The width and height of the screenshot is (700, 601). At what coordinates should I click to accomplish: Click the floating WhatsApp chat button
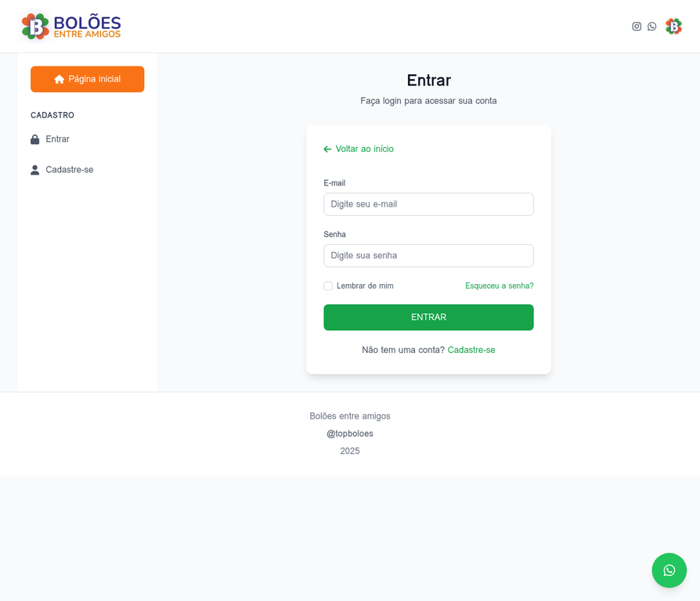[669, 570]
